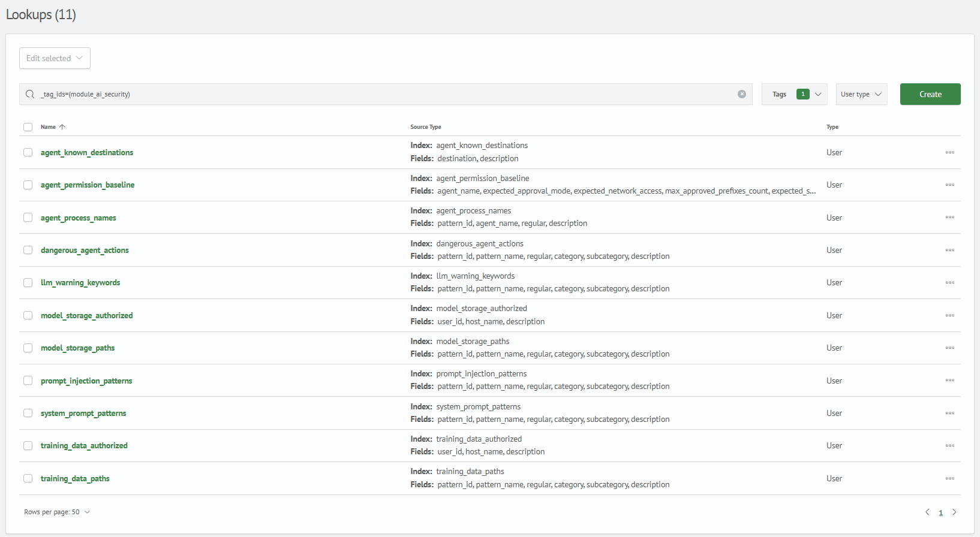Viewport: 980px width, 537px height.
Task: Open actions menu for dangerous_agent_actions row
Action: click(x=949, y=250)
